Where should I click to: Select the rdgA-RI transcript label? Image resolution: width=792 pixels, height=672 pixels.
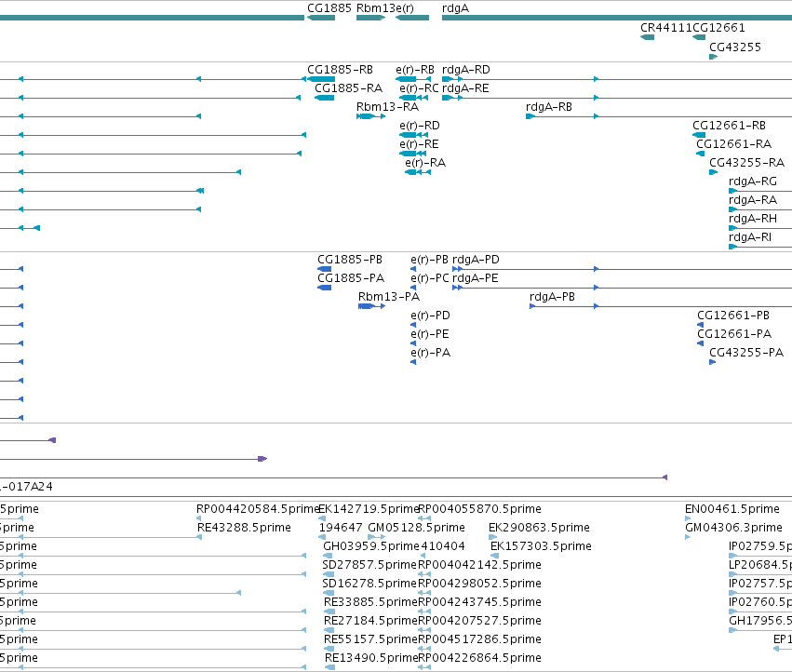tap(750, 237)
